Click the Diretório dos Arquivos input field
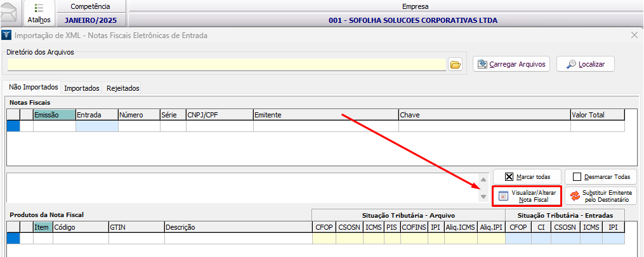 click(x=226, y=64)
